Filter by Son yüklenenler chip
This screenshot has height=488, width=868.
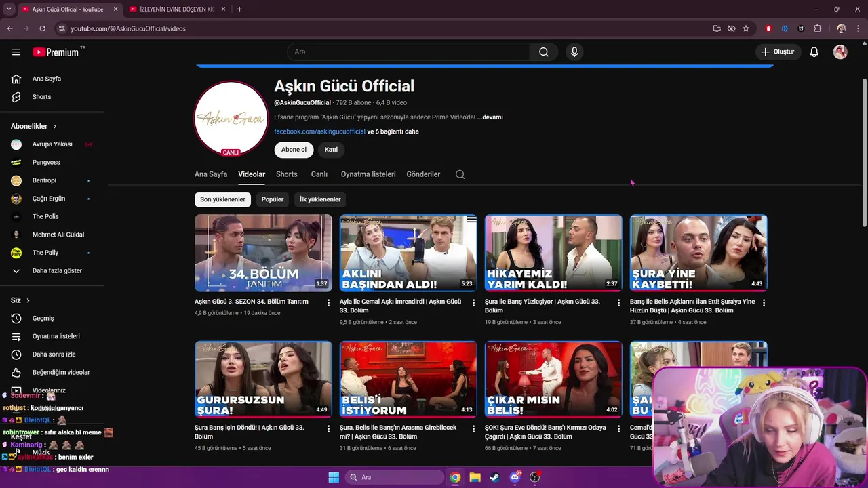222,199
